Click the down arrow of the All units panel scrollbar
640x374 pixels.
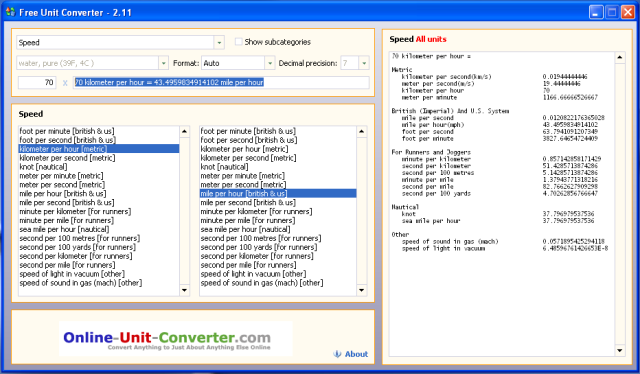620,350
